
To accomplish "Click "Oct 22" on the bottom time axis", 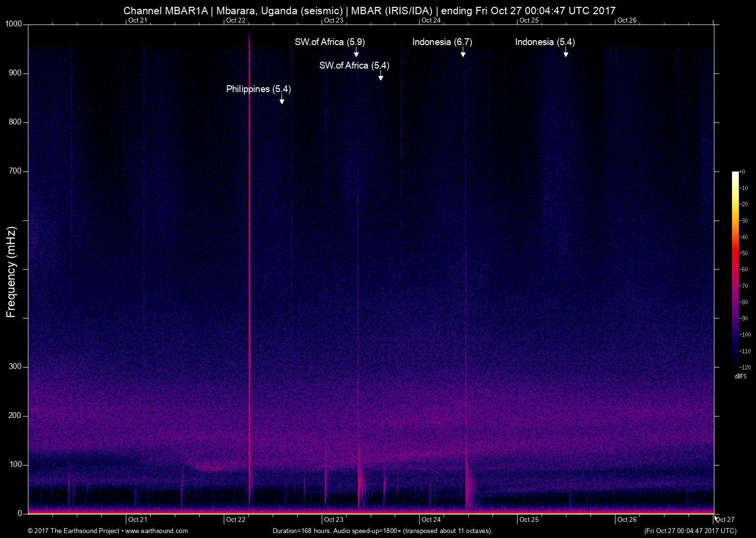I will pyautogui.click(x=236, y=520).
